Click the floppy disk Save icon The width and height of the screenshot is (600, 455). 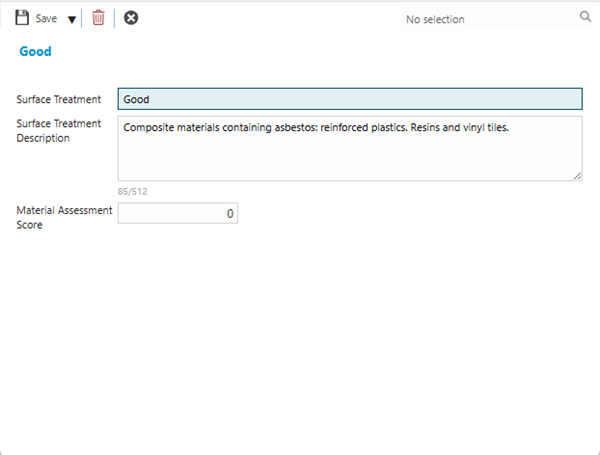tap(22, 18)
